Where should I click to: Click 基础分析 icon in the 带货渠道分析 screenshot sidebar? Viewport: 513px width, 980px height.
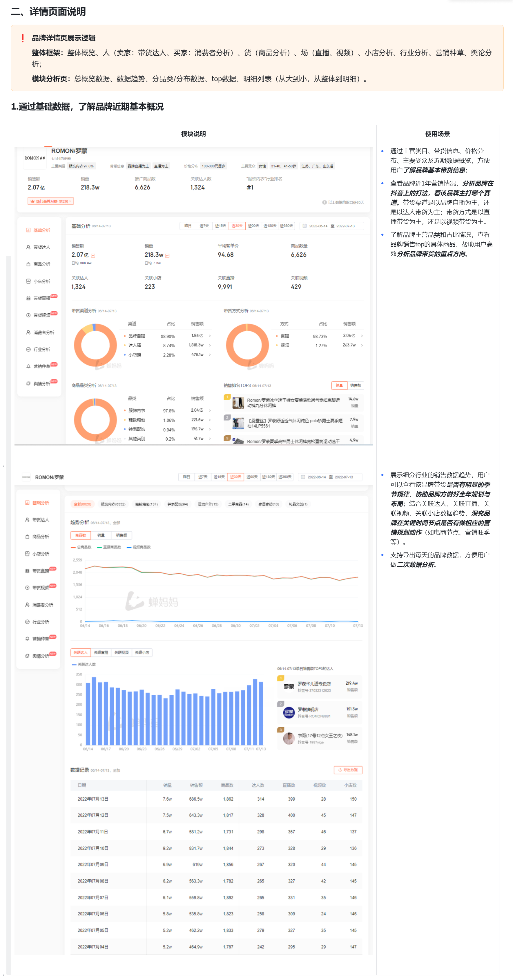tap(28, 230)
